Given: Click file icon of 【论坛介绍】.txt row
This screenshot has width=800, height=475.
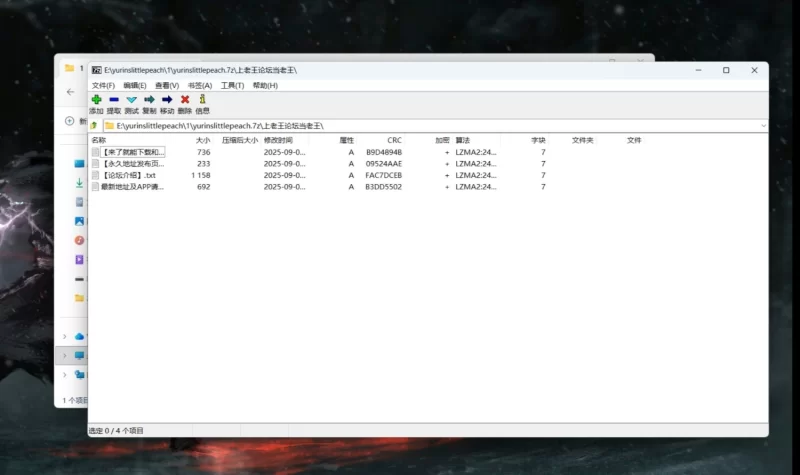Looking at the screenshot, I should click(x=95, y=175).
